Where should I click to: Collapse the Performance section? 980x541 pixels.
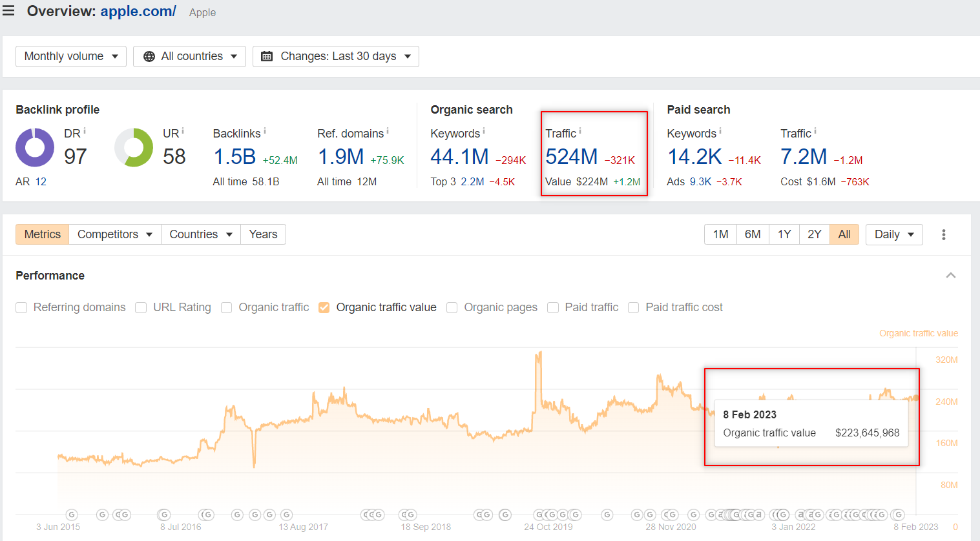tap(951, 276)
